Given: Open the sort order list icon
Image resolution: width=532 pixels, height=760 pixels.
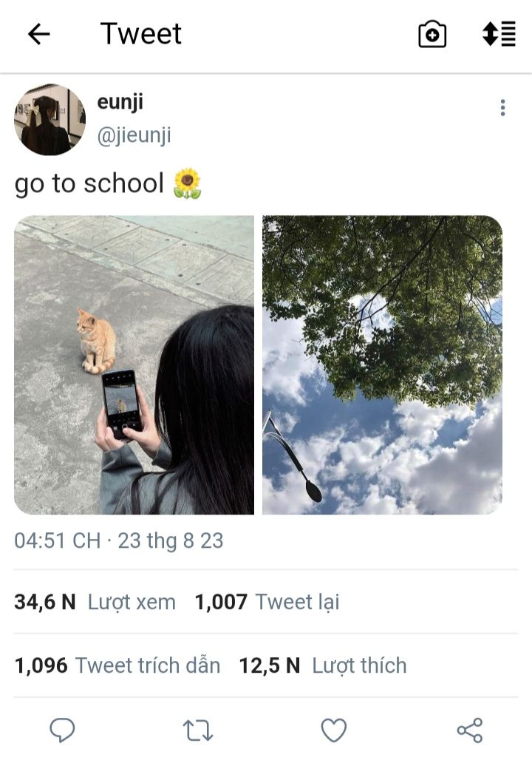Looking at the screenshot, I should coord(499,34).
